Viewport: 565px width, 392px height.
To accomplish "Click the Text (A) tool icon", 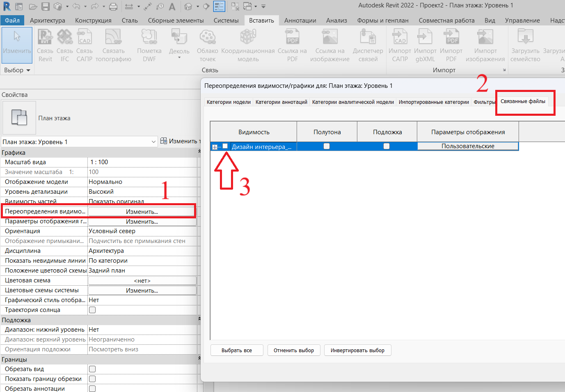I will coord(172,7).
